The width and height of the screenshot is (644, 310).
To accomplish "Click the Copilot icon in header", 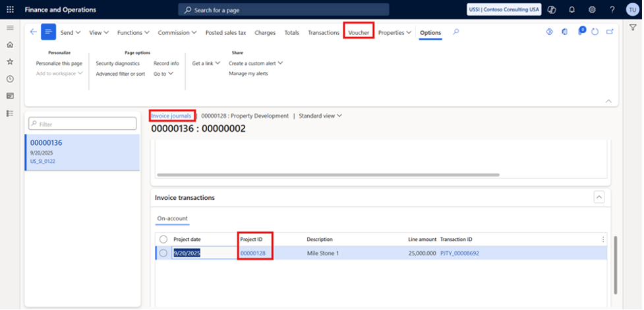I will click(x=552, y=9).
